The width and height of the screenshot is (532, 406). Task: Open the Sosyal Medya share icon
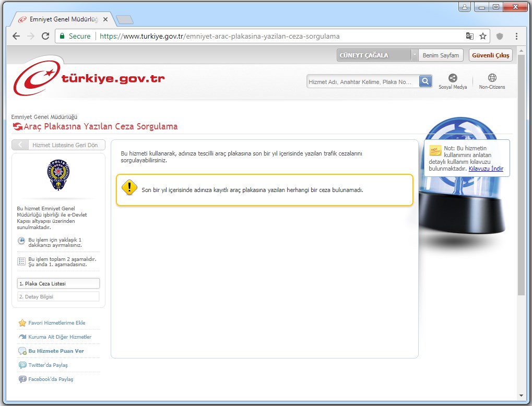tap(453, 78)
